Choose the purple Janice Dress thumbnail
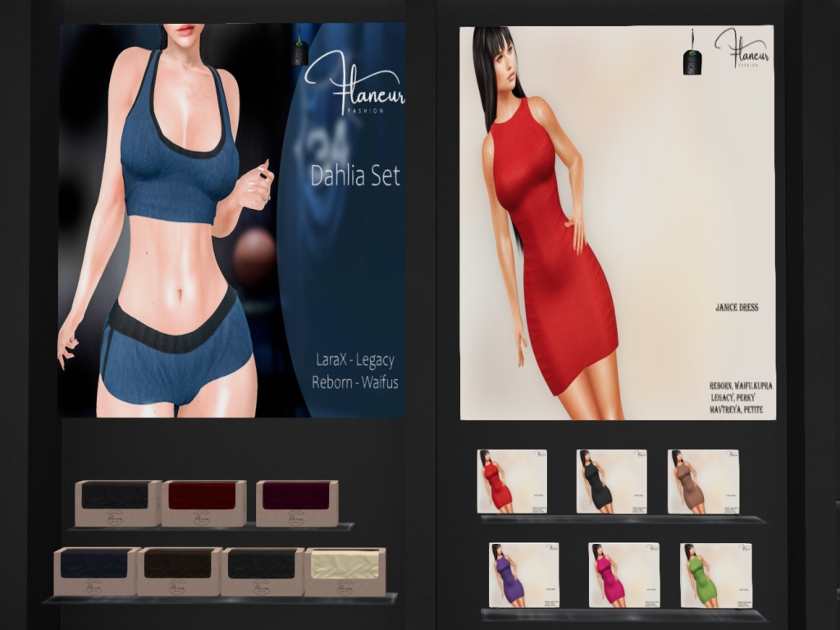 [x=523, y=575]
